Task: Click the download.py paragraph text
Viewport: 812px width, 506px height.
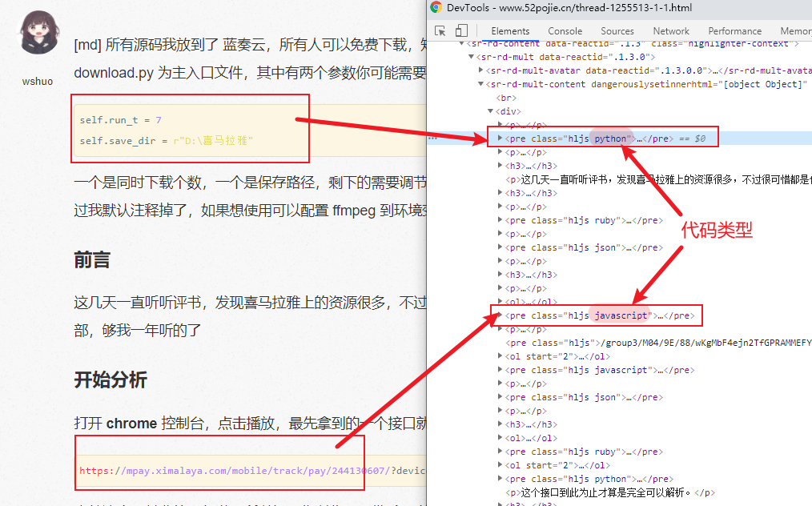Action: click(x=250, y=73)
